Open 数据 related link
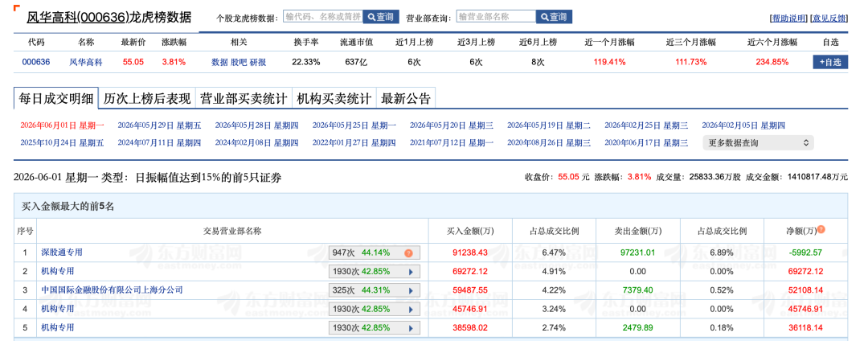Viewport: 868px width, 341px height. point(219,62)
